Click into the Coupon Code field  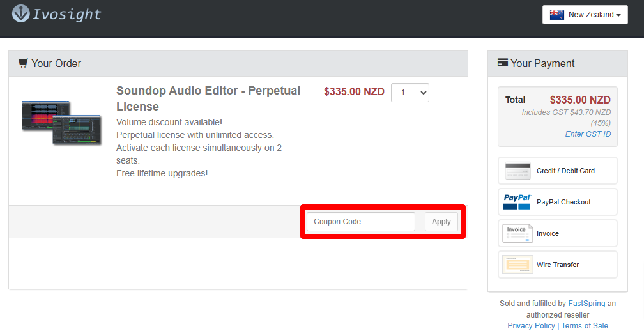click(361, 222)
